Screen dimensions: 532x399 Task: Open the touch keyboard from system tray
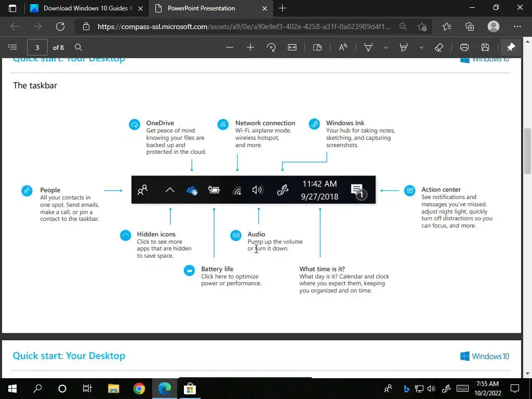462,389
